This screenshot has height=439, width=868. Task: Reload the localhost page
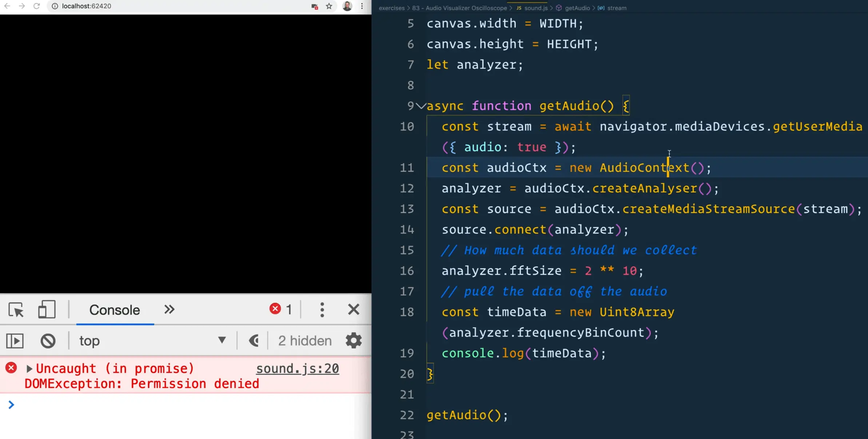36,6
